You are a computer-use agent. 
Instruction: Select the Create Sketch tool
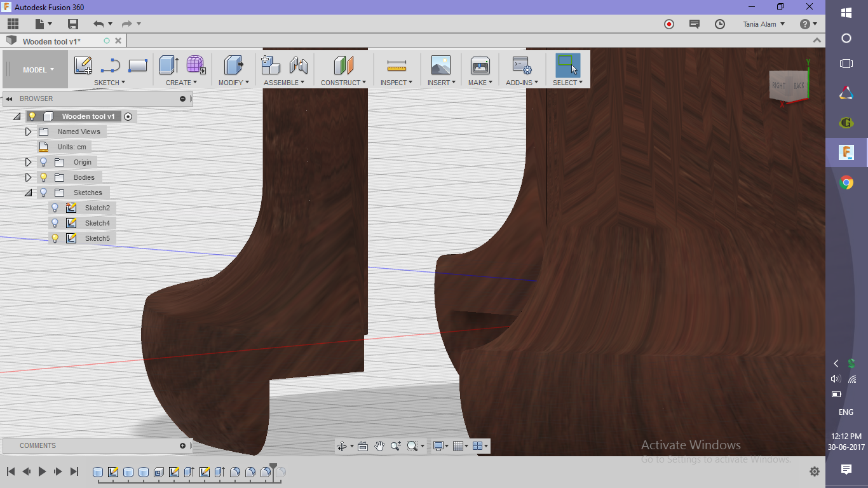pyautogui.click(x=83, y=65)
